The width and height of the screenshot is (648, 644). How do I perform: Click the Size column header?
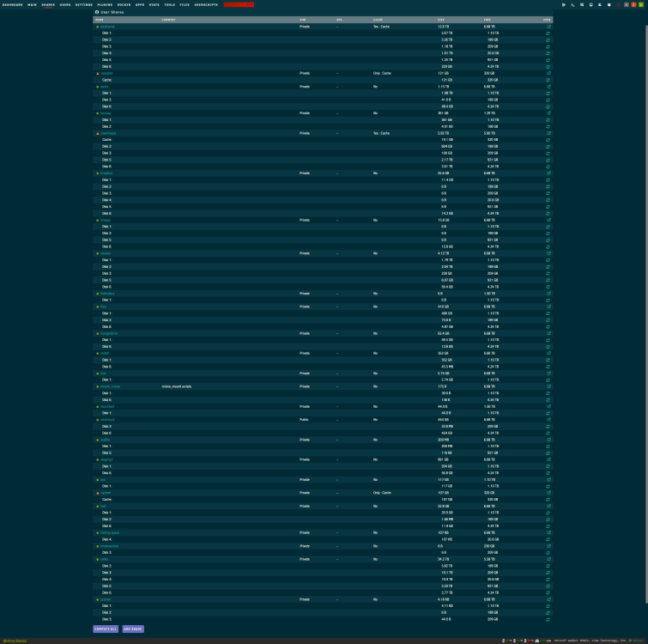pos(441,20)
